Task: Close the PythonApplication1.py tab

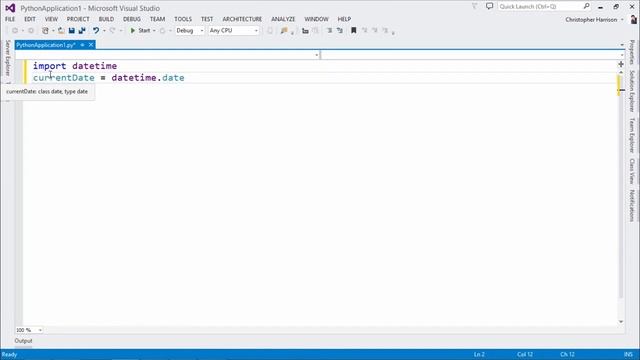Action: 91,45
